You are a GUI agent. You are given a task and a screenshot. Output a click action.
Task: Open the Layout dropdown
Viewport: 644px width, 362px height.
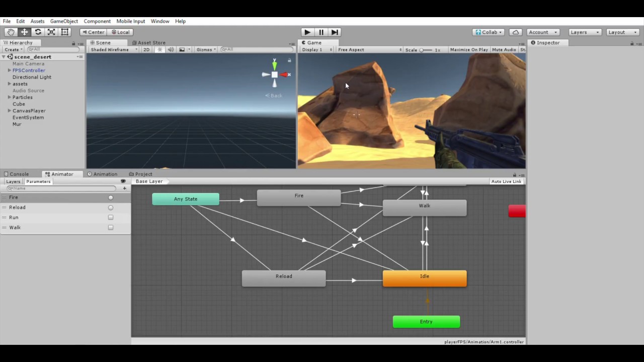pos(622,32)
